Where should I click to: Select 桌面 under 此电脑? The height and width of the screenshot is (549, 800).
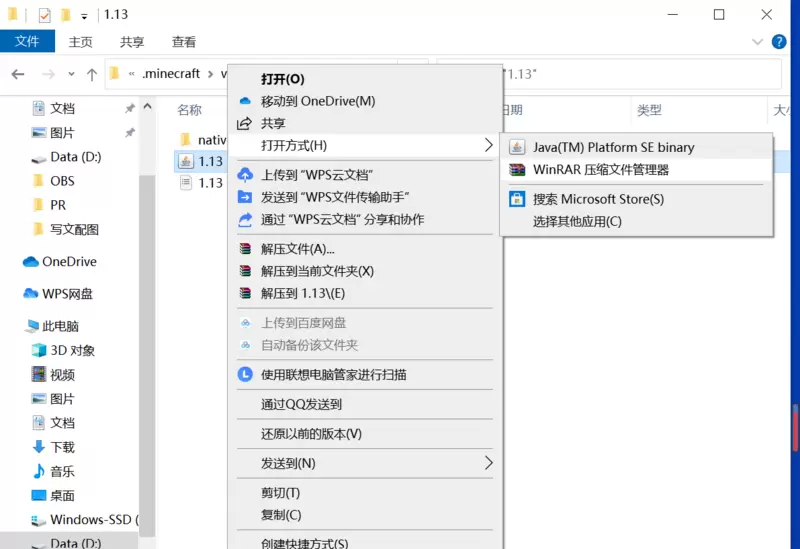[62, 495]
